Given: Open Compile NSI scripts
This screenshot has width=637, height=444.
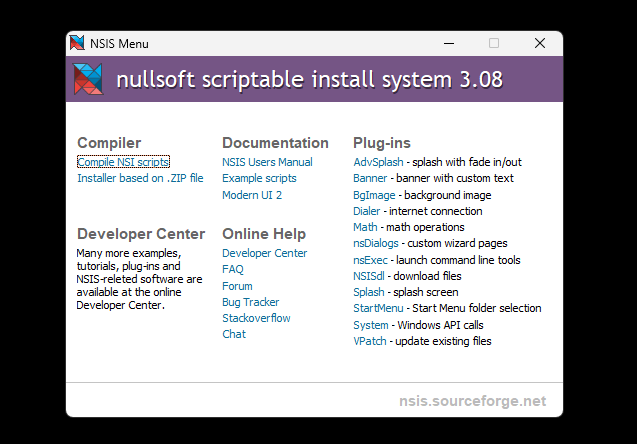Looking at the screenshot, I should coord(123,162).
